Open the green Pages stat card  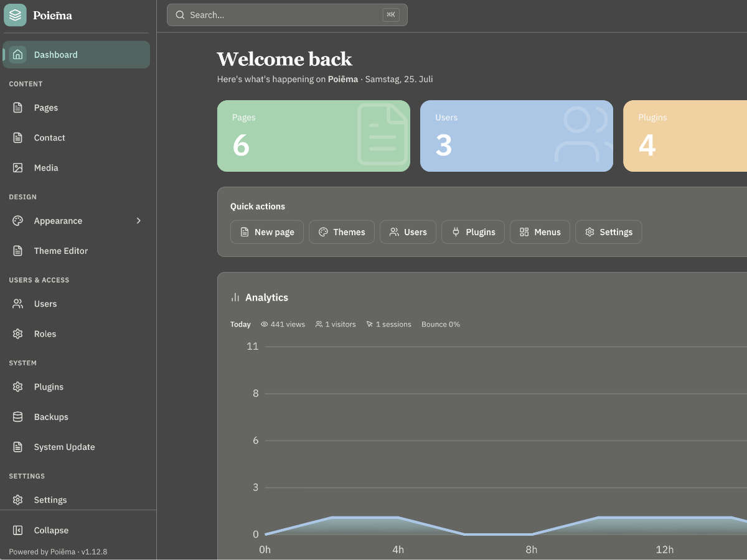tap(314, 136)
